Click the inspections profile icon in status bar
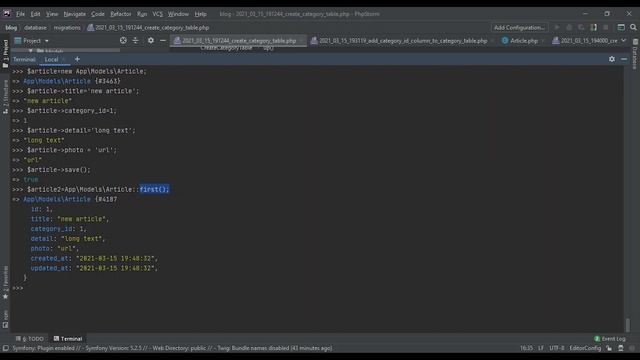Image resolution: width=640 pixels, height=360 pixels. tap(621, 348)
